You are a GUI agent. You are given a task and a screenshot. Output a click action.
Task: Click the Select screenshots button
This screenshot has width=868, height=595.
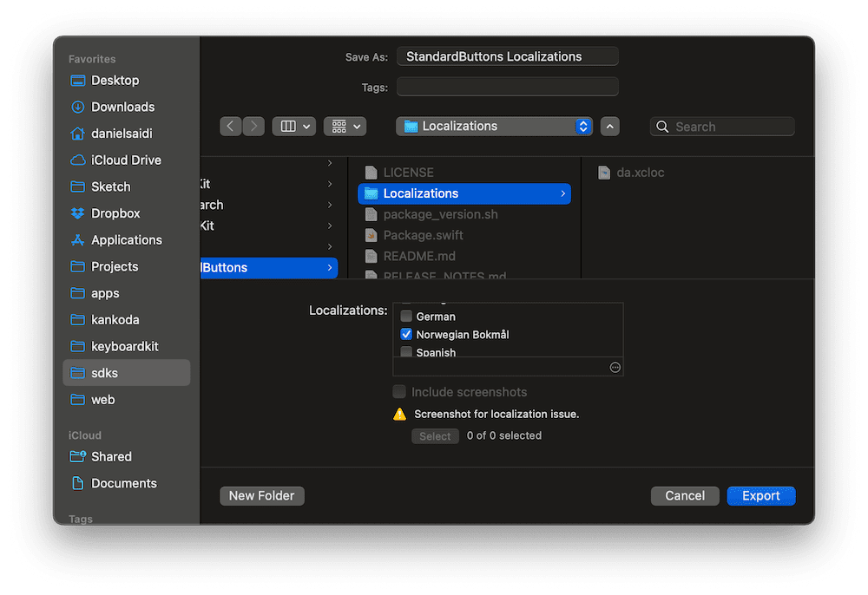(435, 436)
